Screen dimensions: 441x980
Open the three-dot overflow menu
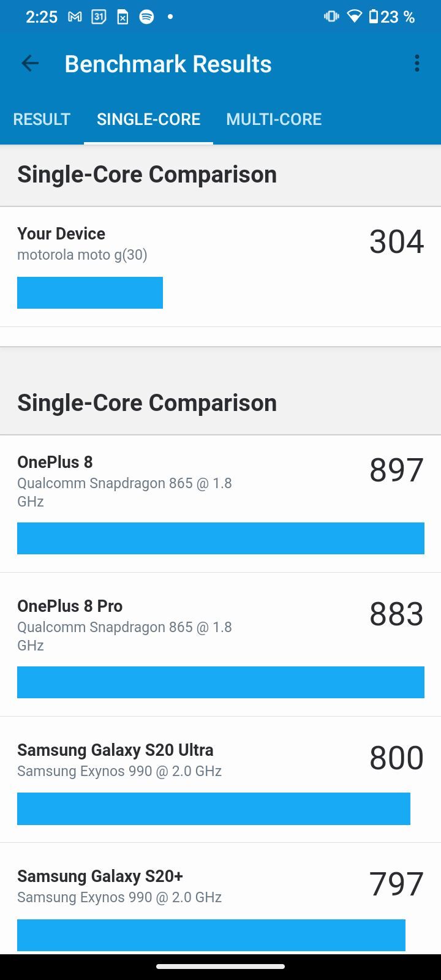click(x=417, y=64)
